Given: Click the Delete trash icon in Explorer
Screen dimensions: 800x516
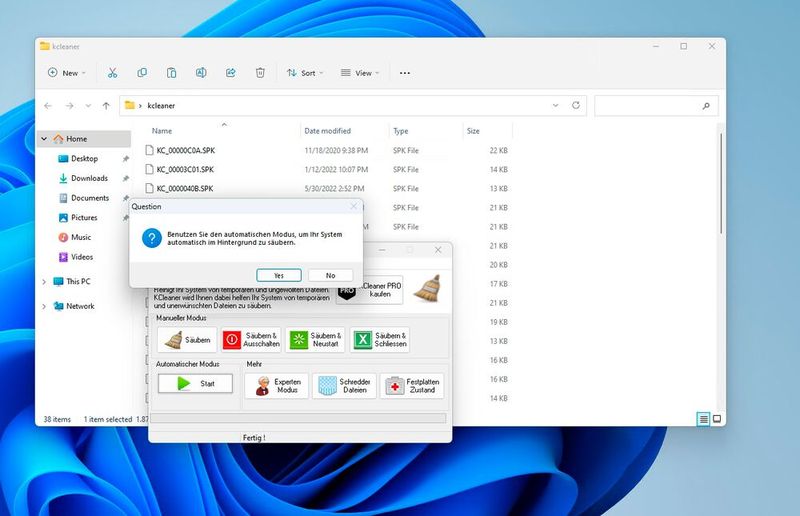Looking at the screenshot, I should 260,73.
